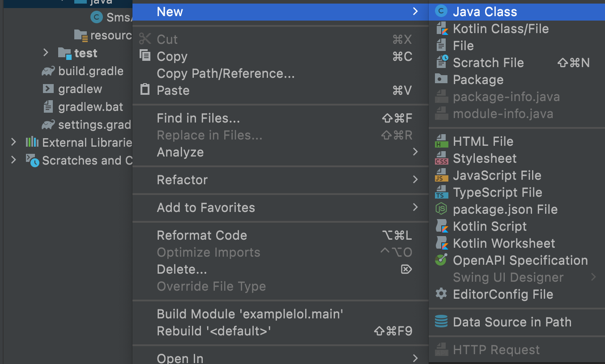This screenshot has width=605, height=364.
Task: Choose Stylesheet menu entry
Action: click(517, 158)
